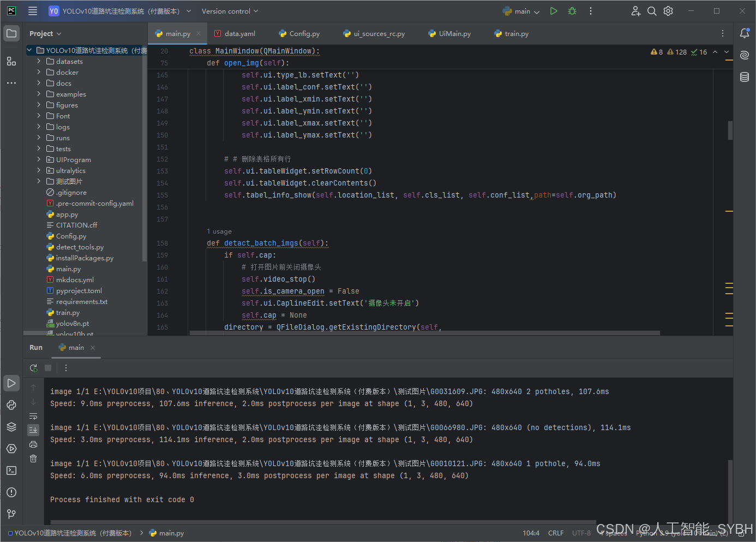Open the Structure tool window
Viewport: 756px width, 542px height.
point(11,61)
